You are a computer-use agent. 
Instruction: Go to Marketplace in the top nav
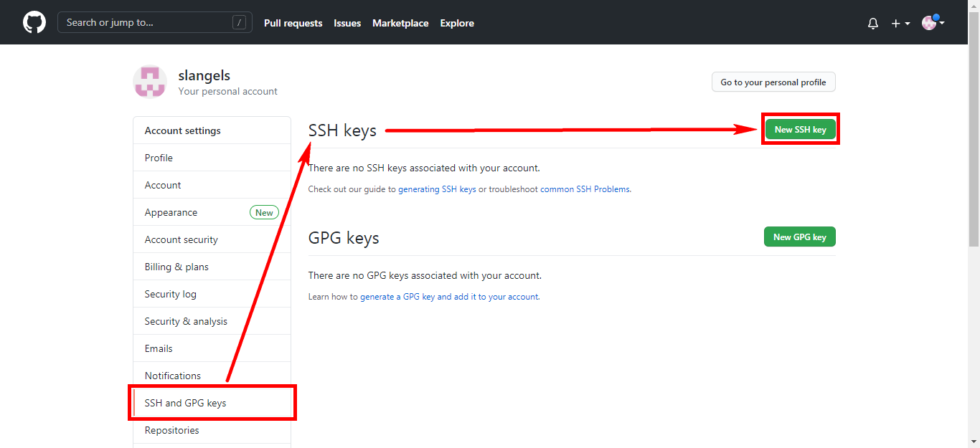point(400,23)
